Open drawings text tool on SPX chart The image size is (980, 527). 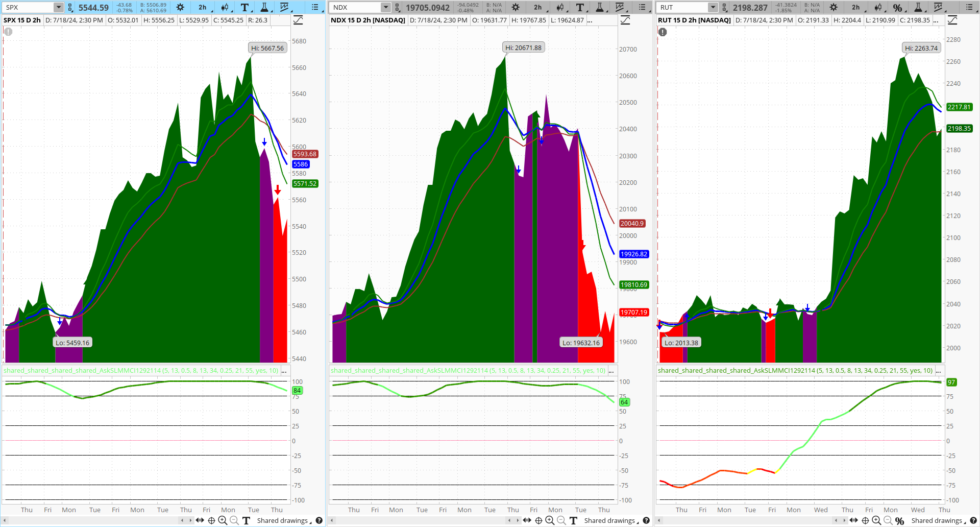(245, 7)
